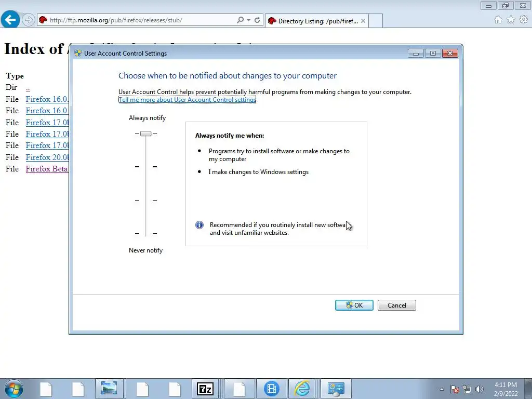Open the film-strip media taskbar icon

271,389
